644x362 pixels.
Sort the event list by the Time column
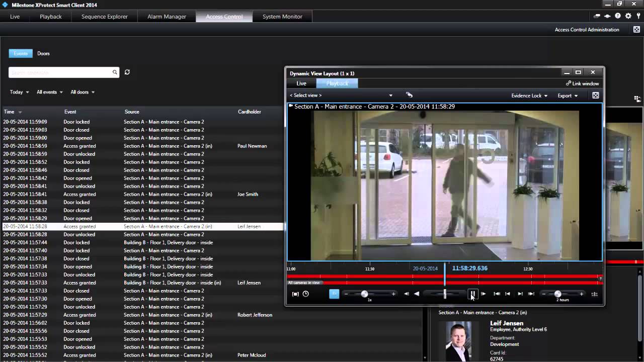pos(13,112)
